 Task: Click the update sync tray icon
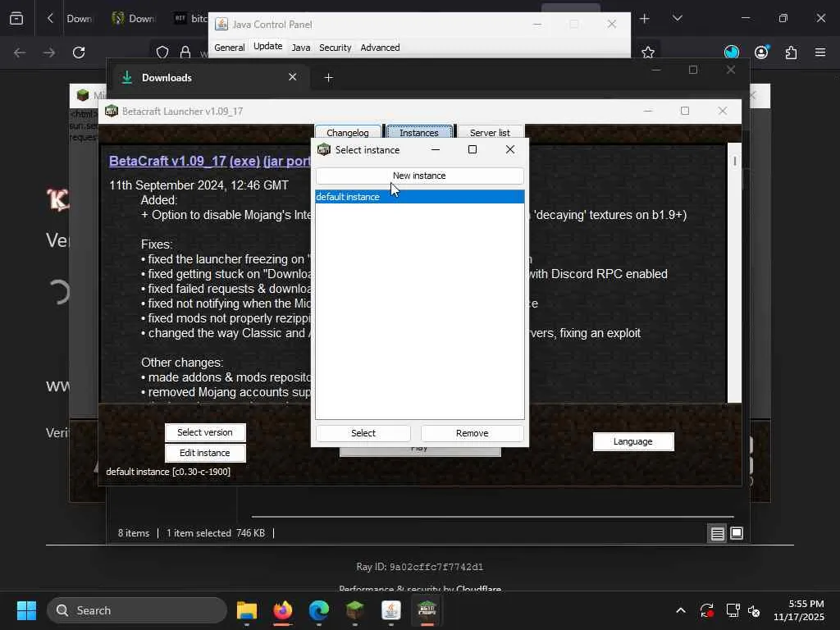(x=706, y=610)
